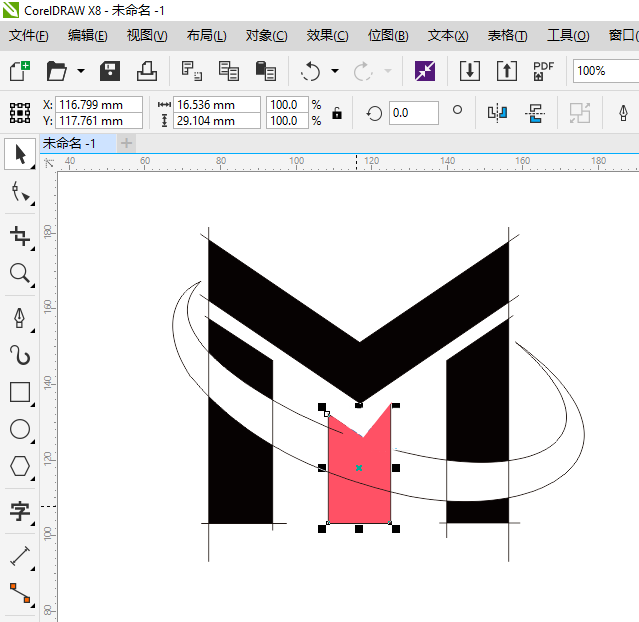This screenshot has height=622, width=639.
Task: Choose the Ellipse tool
Action: coord(19,430)
